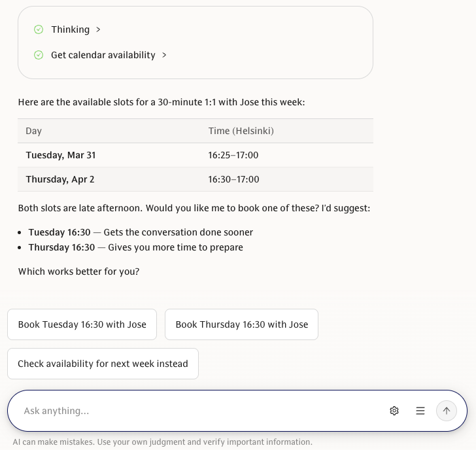Click the Day column header

pos(34,131)
